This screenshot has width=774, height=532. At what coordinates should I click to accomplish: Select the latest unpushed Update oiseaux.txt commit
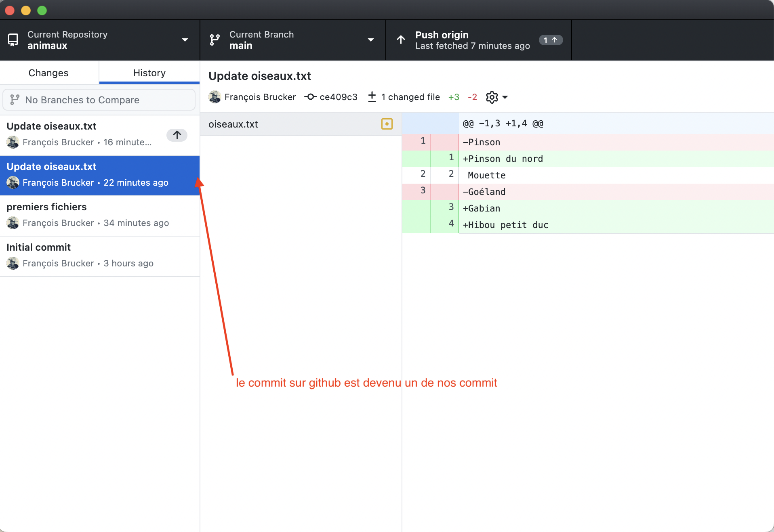tap(81, 134)
